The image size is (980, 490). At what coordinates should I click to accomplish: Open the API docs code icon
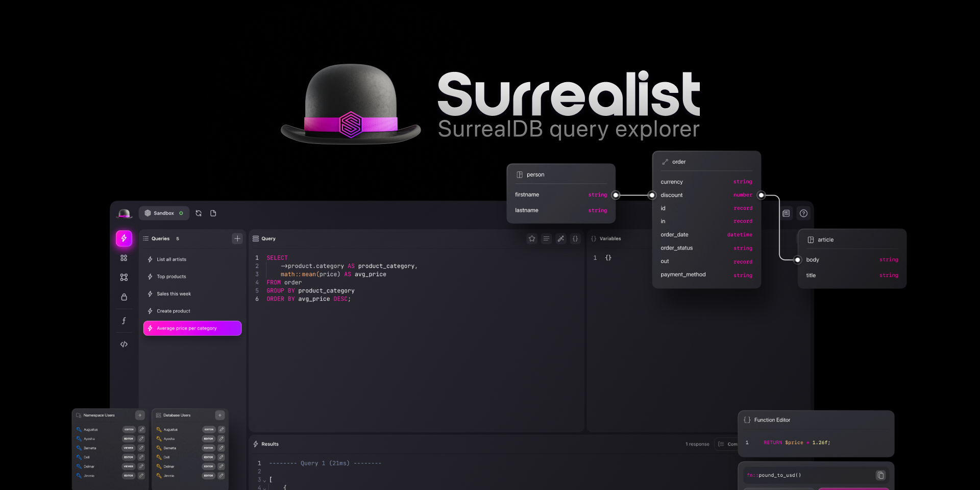click(124, 345)
